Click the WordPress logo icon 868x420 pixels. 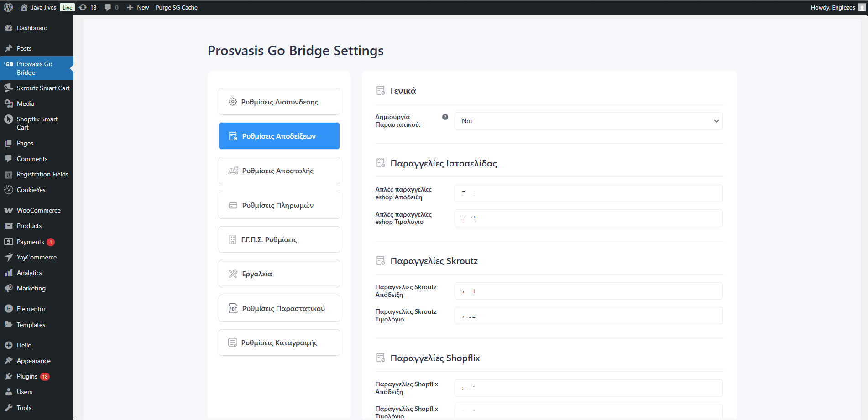coord(8,7)
